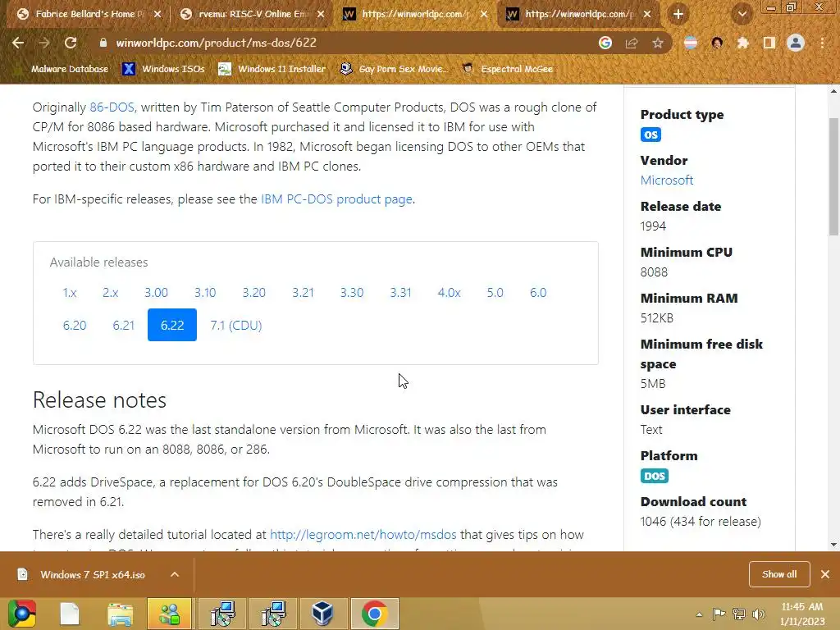Open volume speaker tray icon
840x630 pixels.
tap(759, 614)
